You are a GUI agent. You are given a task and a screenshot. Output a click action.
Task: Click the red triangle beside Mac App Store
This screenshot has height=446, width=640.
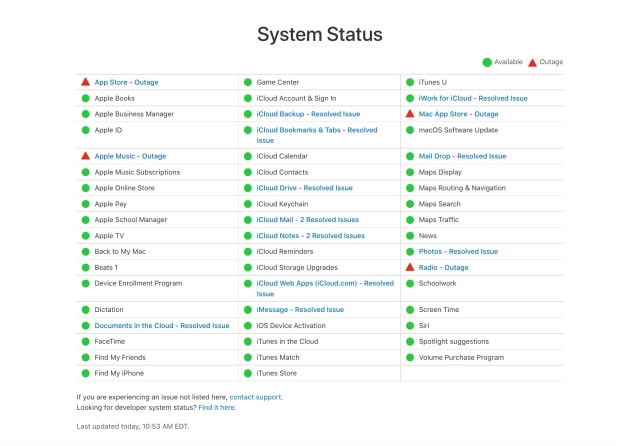click(x=410, y=114)
